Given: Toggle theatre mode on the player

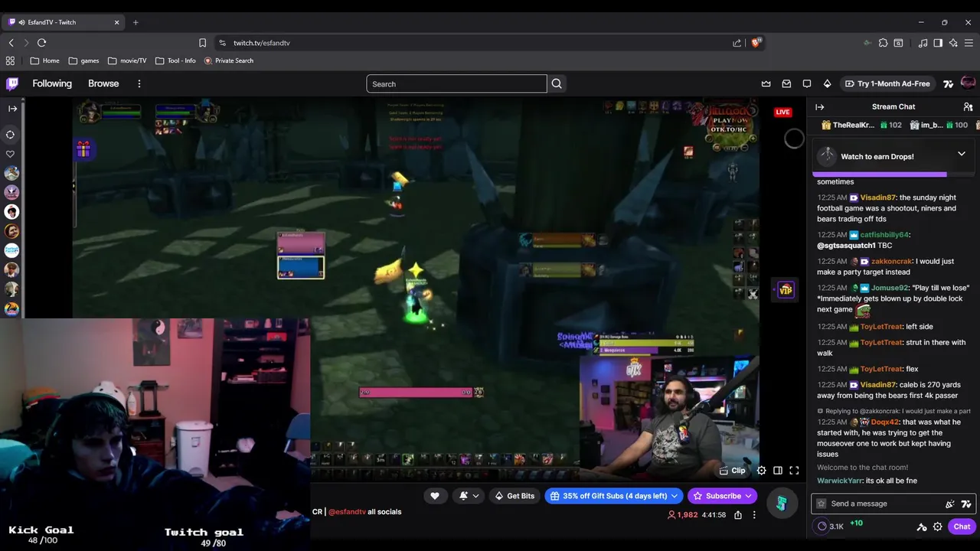Looking at the screenshot, I should tap(778, 471).
